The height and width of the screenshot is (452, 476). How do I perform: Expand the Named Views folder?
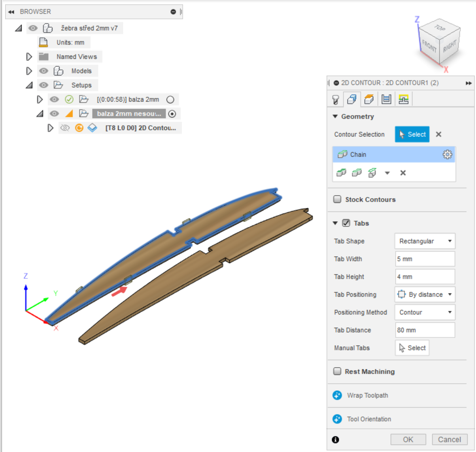(x=29, y=57)
